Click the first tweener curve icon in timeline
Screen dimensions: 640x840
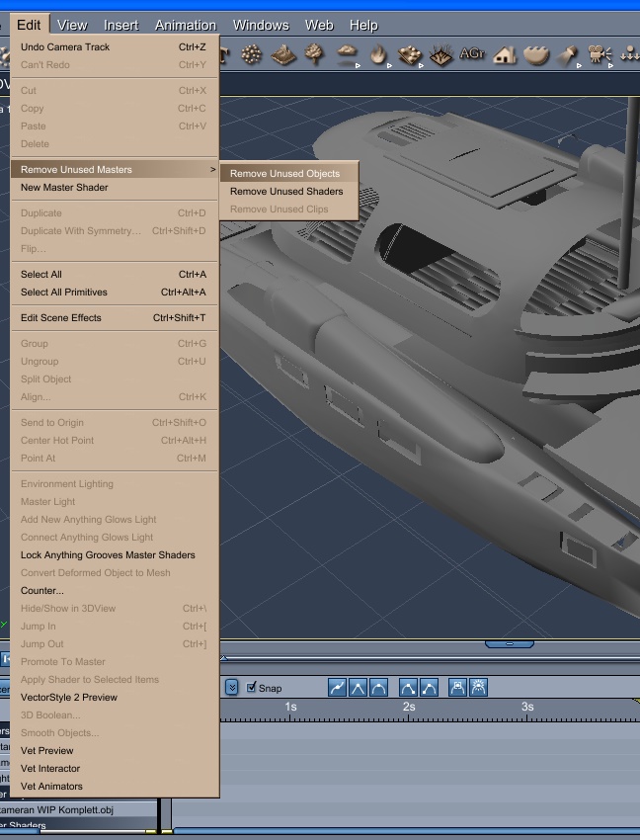click(338, 688)
